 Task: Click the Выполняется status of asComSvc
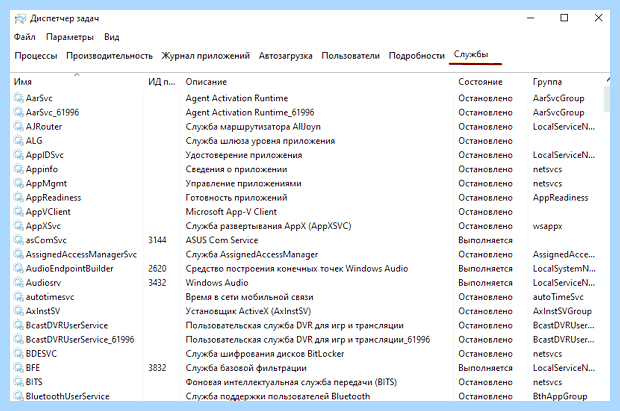pos(485,240)
